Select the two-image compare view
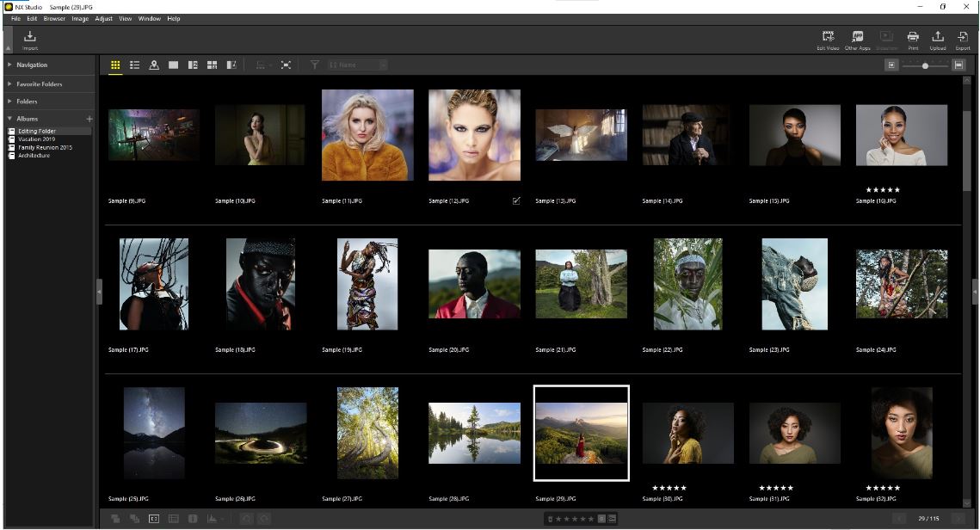Viewport: 980px width, 530px height. [x=193, y=65]
